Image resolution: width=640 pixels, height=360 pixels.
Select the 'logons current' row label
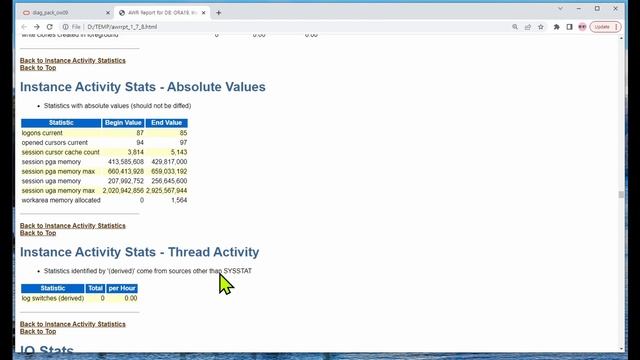point(42,133)
